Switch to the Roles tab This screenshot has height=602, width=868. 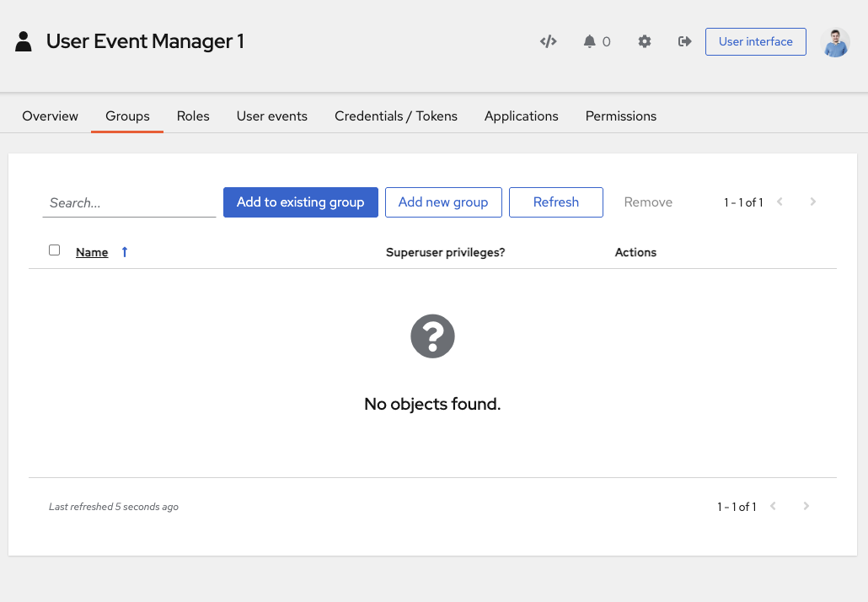coord(193,116)
